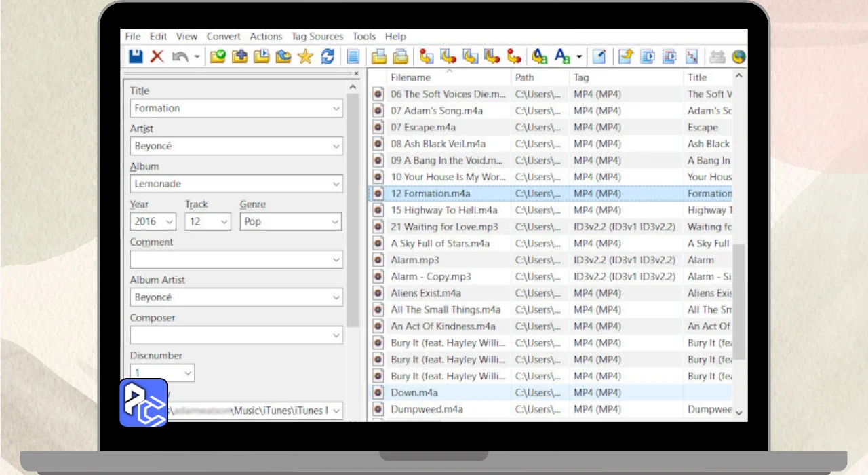Open the Tag Sources menu

[x=317, y=37]
